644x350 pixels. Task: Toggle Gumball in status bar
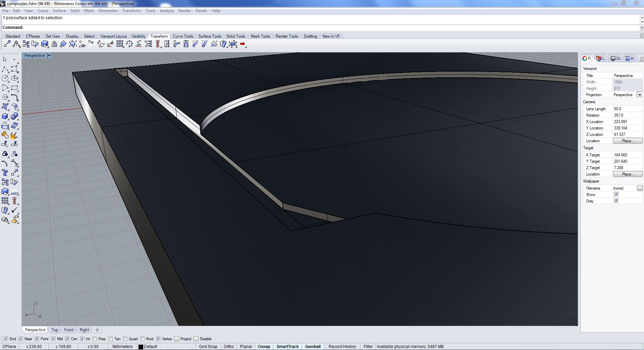pyautogui.click(x=313, y=346)
